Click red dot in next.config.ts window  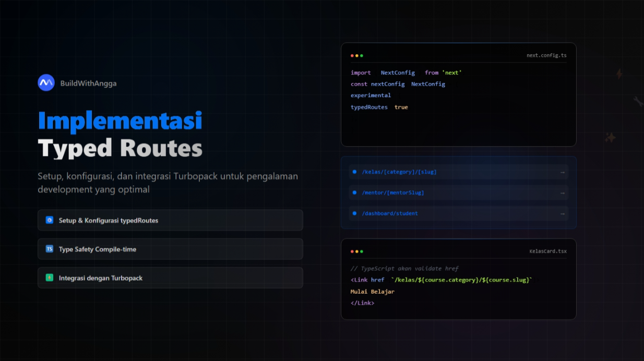(x=352, y=55)
